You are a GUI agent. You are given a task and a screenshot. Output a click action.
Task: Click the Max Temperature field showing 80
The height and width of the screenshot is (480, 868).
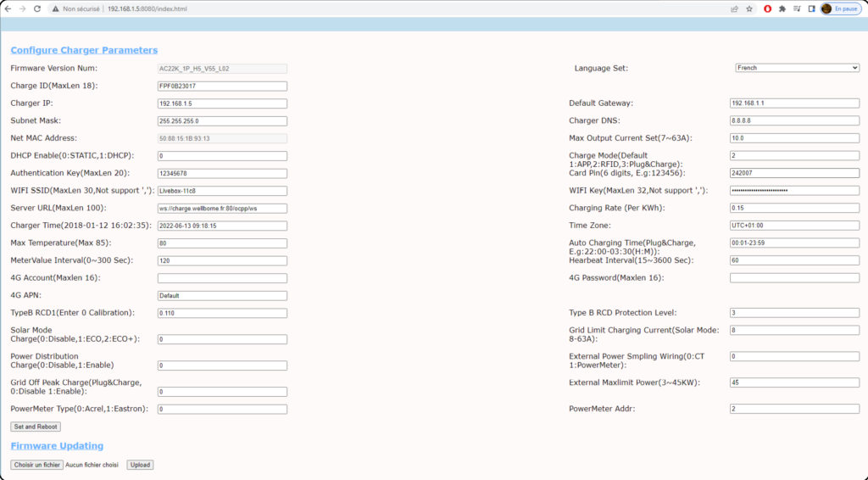coord(222,243)
